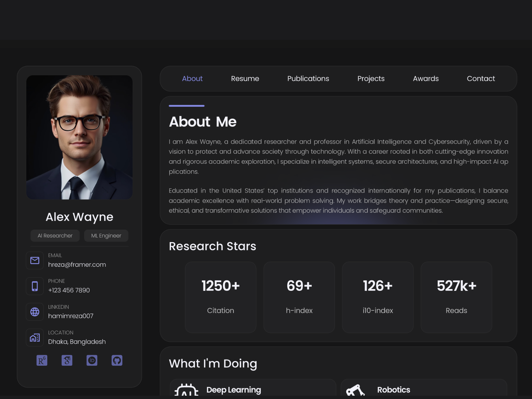Open the GitHub social icon
The image size is (532, 399).
tap(117, 360)
